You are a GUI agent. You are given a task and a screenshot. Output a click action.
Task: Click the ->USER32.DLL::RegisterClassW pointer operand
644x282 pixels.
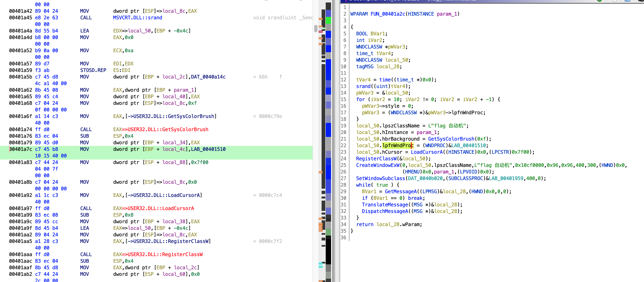(168, 241)
